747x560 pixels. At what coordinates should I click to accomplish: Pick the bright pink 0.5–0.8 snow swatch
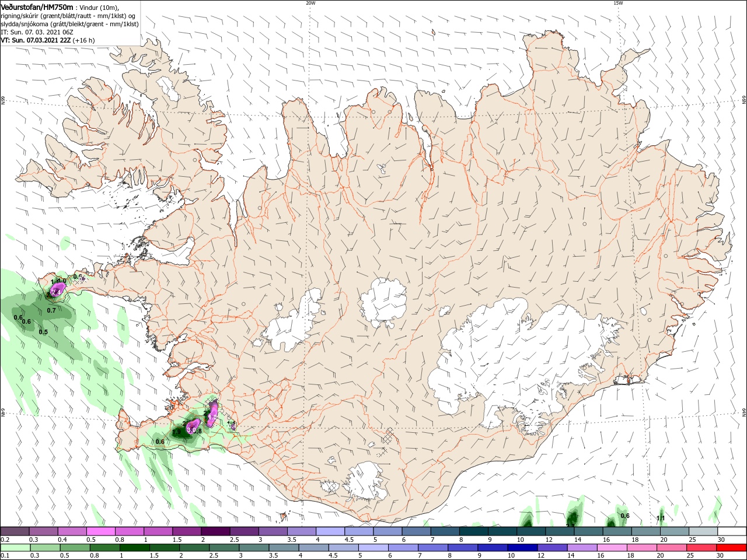pyautogui.click(x=101, y=531)
